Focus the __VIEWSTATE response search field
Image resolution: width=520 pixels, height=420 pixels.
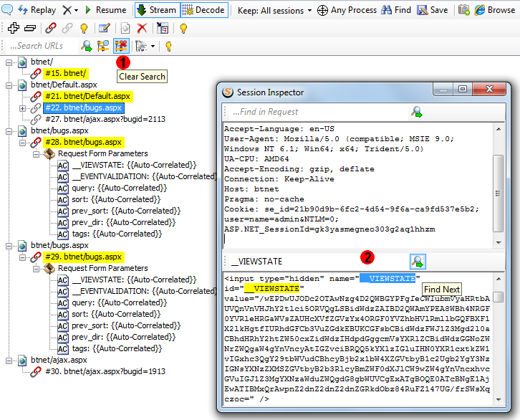point(318,262)
